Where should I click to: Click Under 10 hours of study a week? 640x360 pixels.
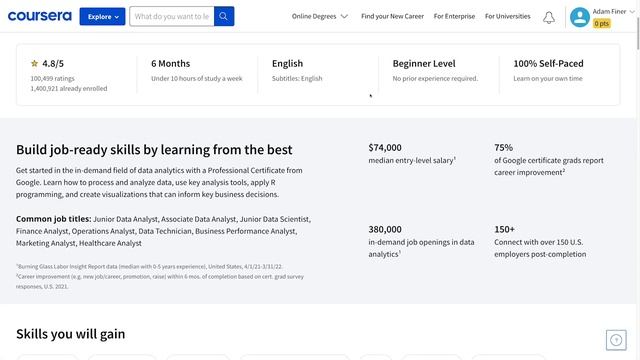click(x=197, y=78)
